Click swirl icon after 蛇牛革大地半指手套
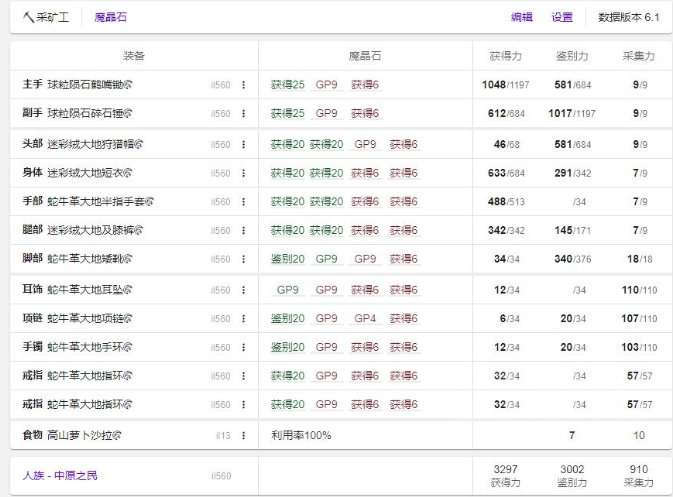 click(x=149, y=202)
